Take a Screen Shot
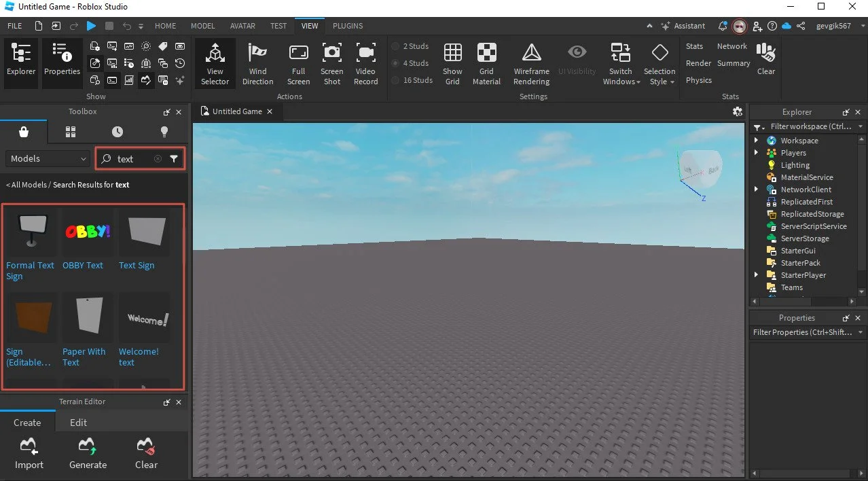Screen dimensions: 868x481 pos(332,64)
